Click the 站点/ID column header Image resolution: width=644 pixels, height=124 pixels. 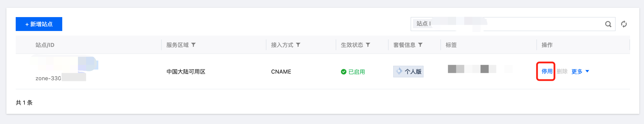tap(45, 45)
